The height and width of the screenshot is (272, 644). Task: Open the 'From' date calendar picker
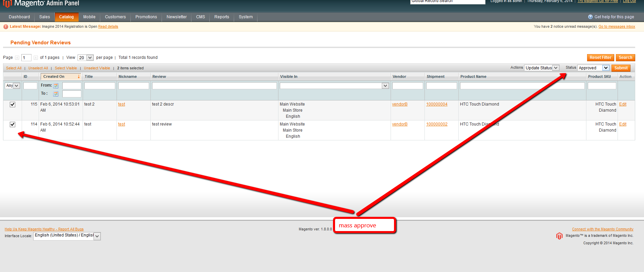click(56, 86)
